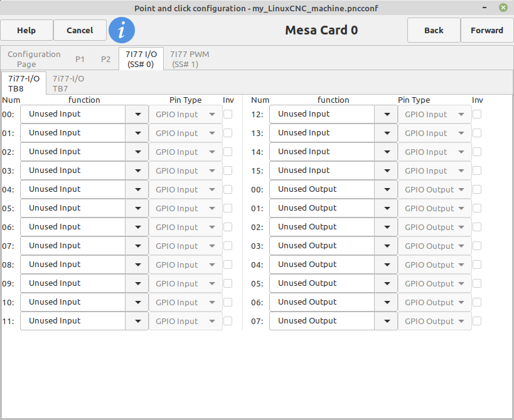Toggle Inv checkbox for input 15
Screen dimensions: 514x420
[477, 171]
